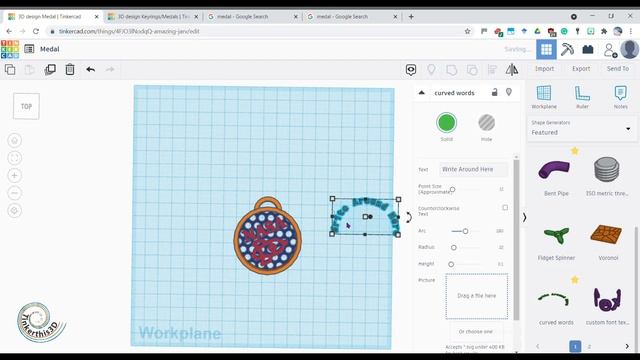Open Blocks pickaxe mode
This screenshot has height=360, width=640.
click(x=567, y=50)
